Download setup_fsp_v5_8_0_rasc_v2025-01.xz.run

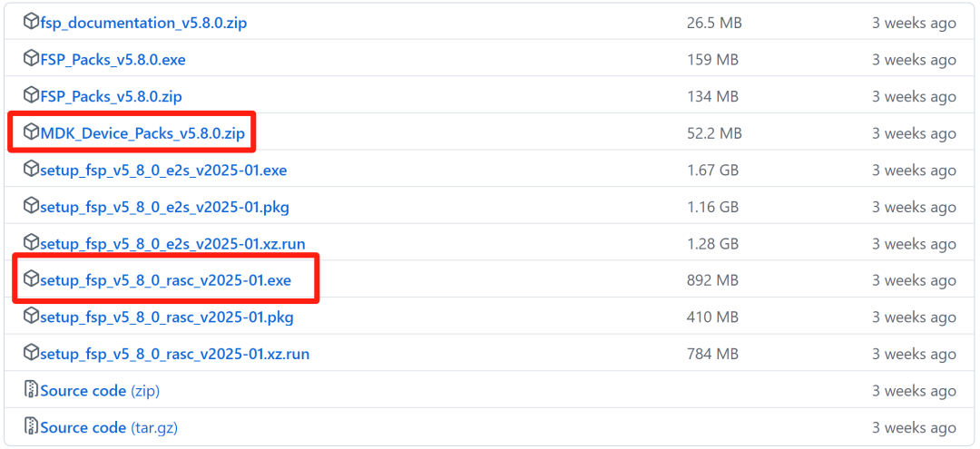point(174,354)
